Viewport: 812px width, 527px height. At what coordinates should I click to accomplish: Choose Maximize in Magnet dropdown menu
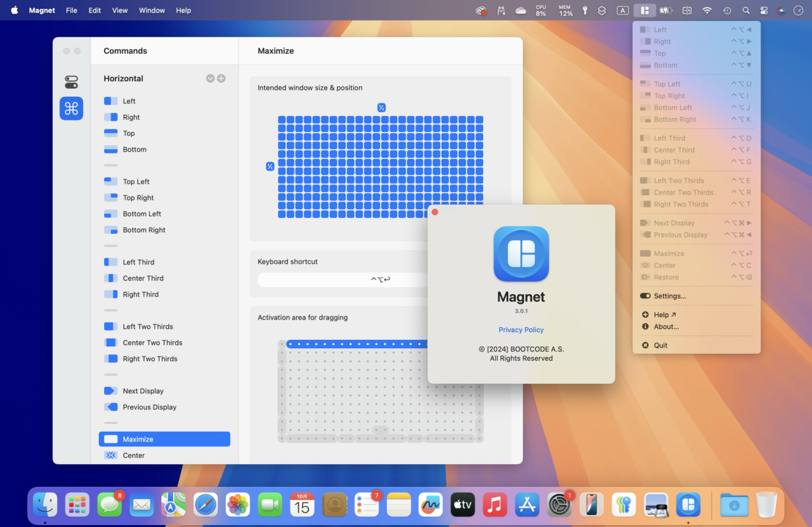click(696, 254)
